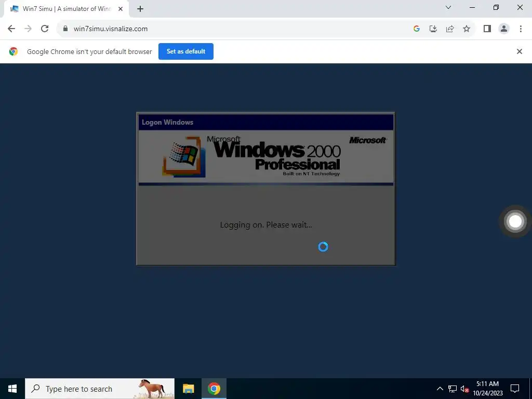Click the horse image in the search box

153,389
